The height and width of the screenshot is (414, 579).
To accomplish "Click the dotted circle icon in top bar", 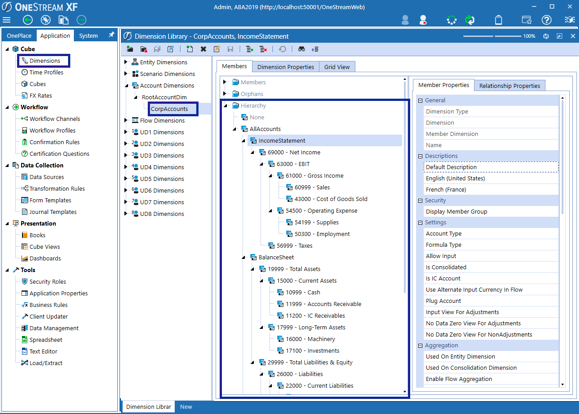I will 452,20.
